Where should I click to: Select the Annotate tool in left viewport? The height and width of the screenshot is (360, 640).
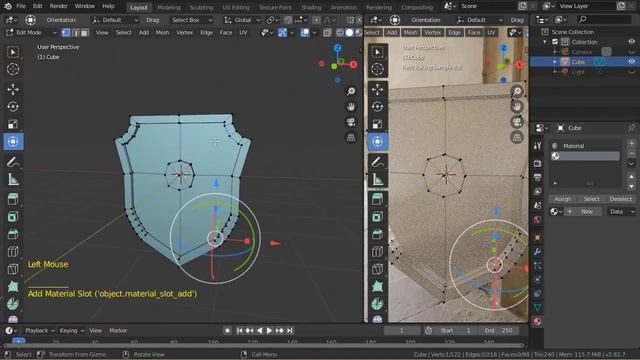pos(13,162)
